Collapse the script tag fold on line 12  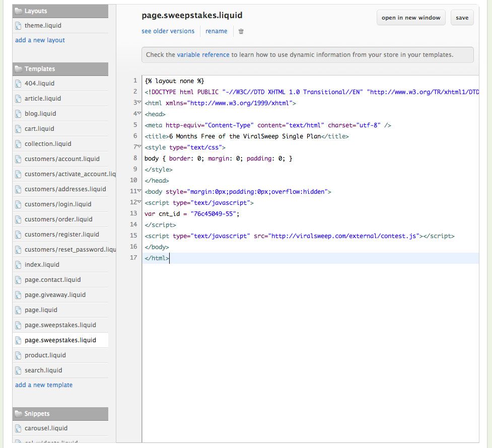(139, 202)
